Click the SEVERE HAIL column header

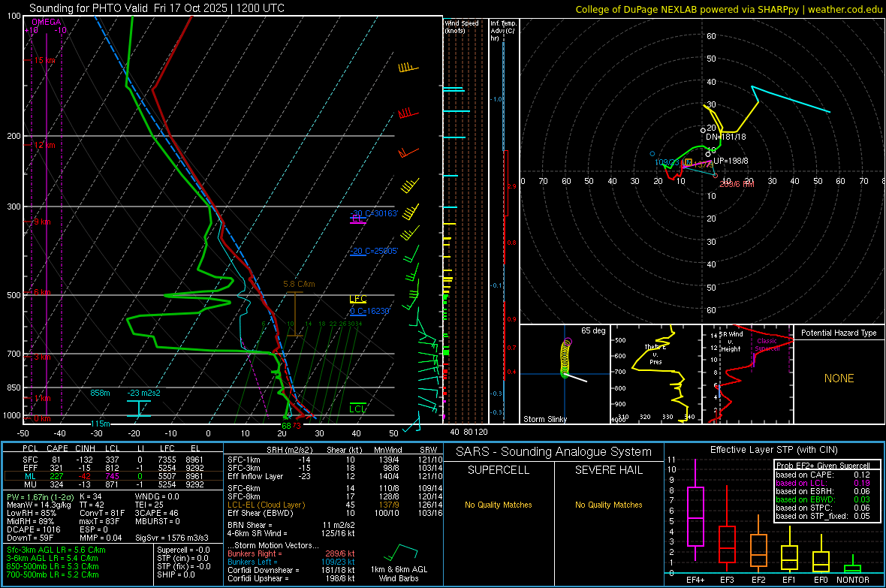(x=608, y=470)
